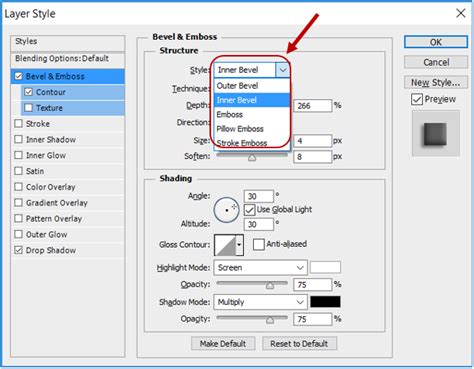Enable the Texture checkbox

(x=29, y=108)
